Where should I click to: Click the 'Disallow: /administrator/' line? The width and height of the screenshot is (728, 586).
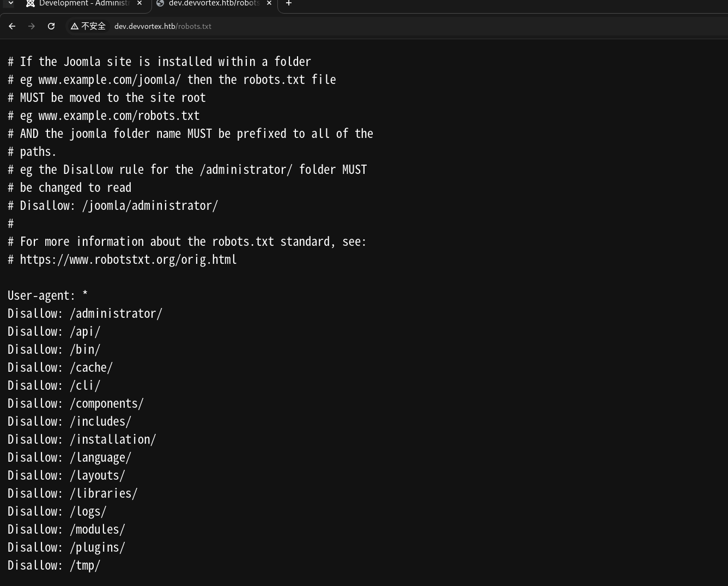coord(85,313)
